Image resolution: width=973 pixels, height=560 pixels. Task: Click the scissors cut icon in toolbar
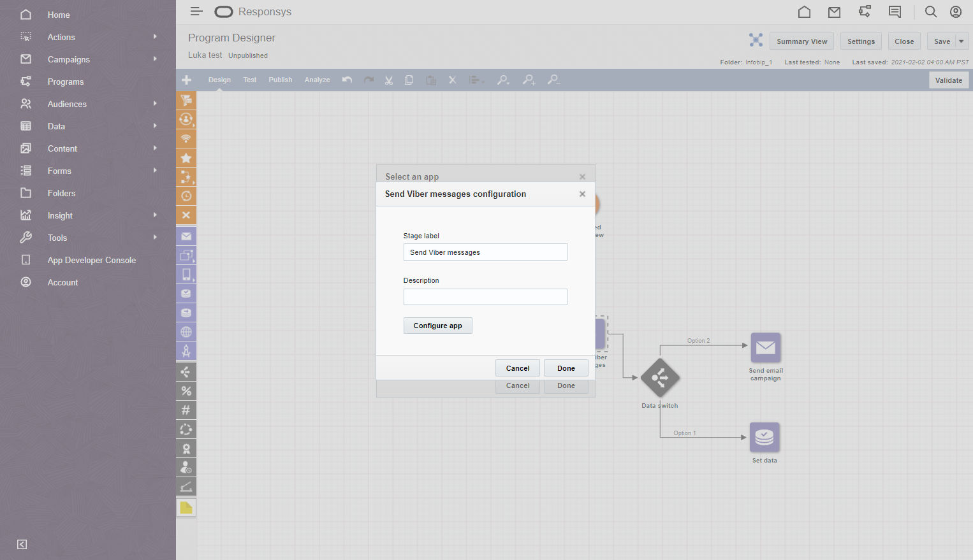click(388, 80)
